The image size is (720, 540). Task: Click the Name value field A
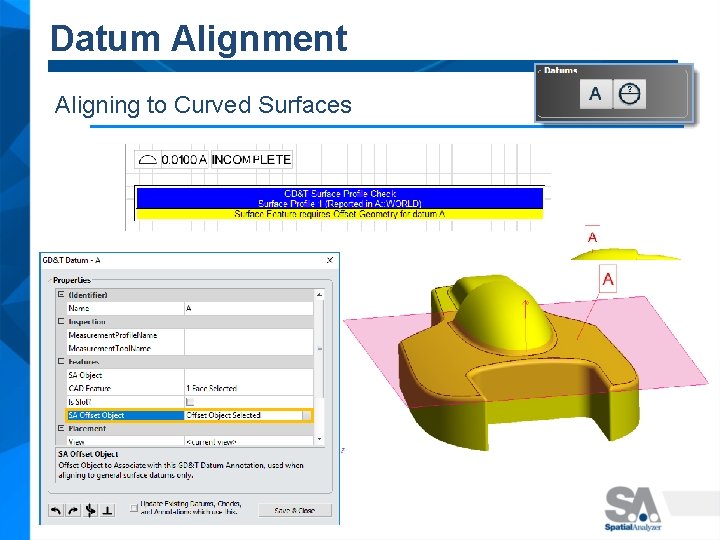[248, 308]
